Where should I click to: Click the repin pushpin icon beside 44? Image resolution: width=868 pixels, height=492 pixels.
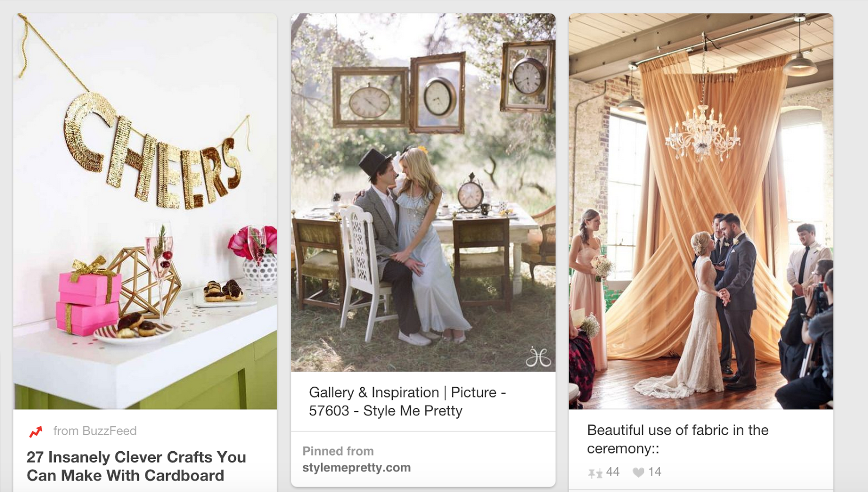595,473
